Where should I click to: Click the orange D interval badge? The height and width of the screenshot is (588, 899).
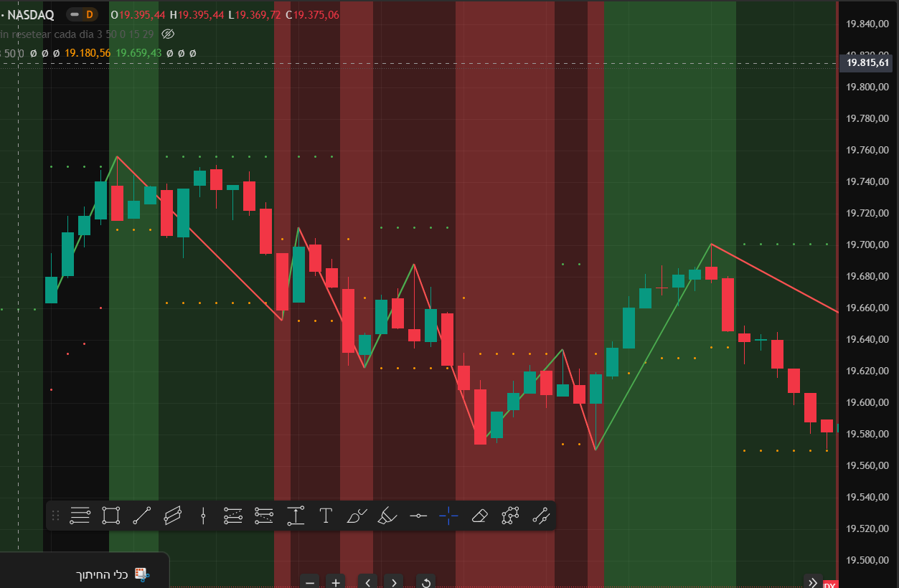coord(90,14)
